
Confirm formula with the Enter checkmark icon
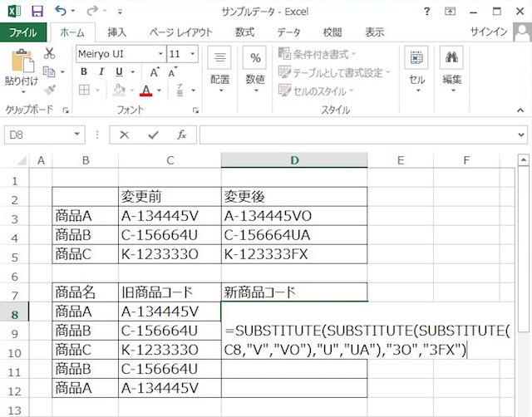click(153, 135)
